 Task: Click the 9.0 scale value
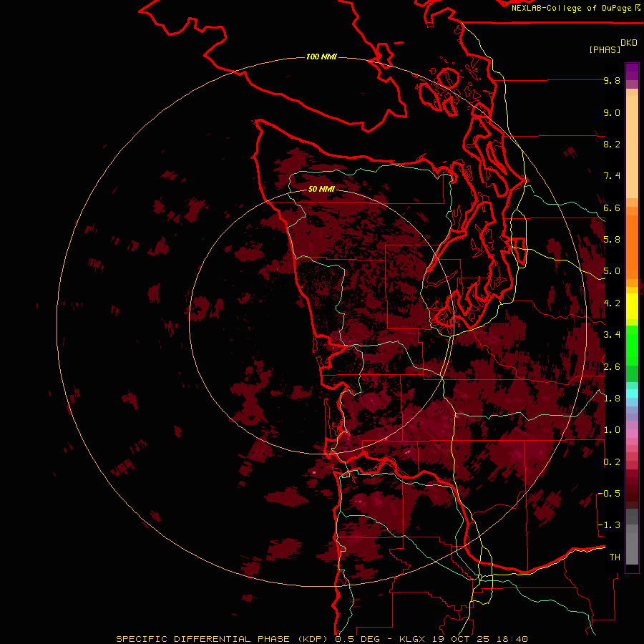612,112
